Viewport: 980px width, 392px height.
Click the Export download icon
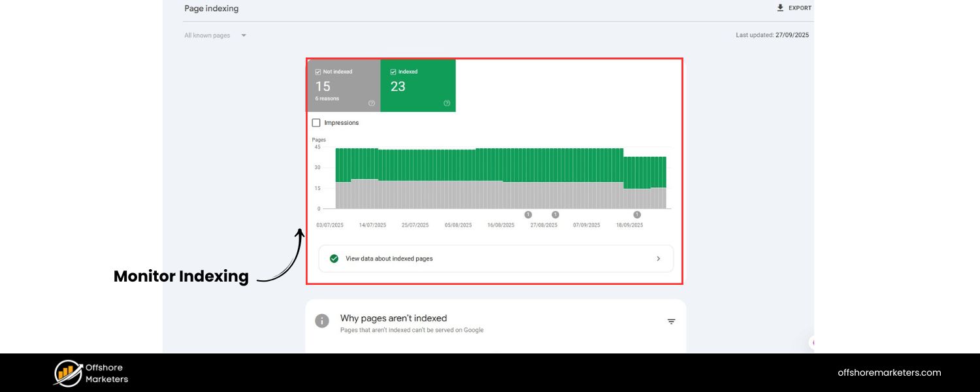pos(779,7)
